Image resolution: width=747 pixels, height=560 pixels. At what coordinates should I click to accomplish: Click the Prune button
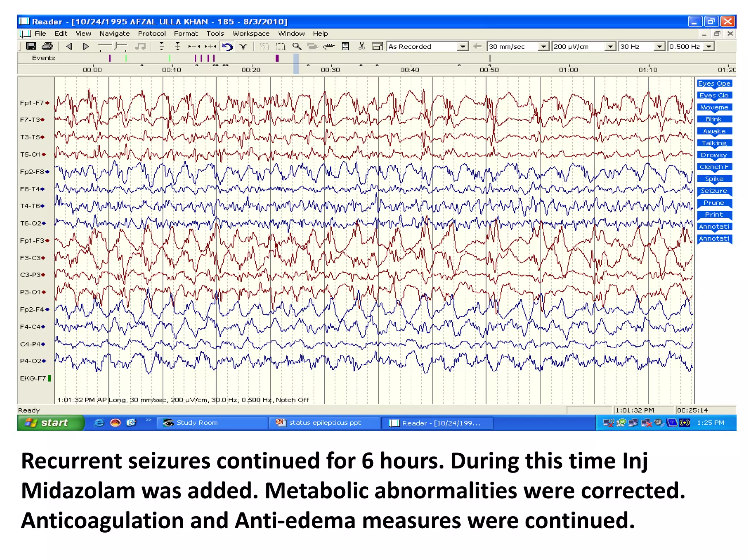point(714,203)
